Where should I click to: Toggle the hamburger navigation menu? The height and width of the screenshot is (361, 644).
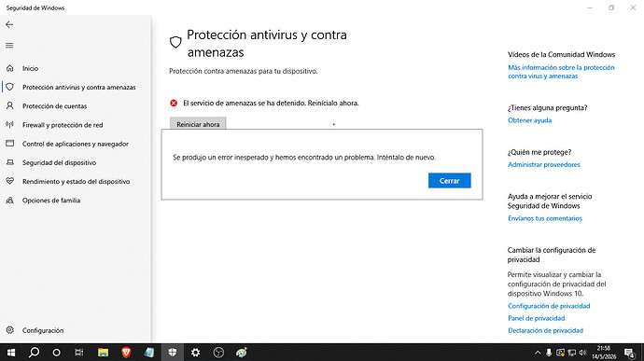pos(9,45)
